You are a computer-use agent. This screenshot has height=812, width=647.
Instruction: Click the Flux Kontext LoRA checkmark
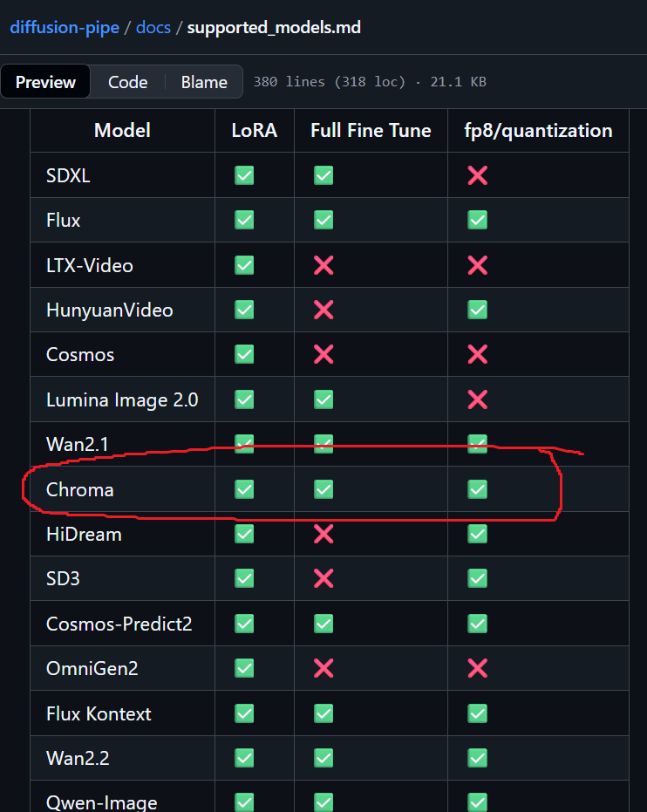(x=244, y=713)
